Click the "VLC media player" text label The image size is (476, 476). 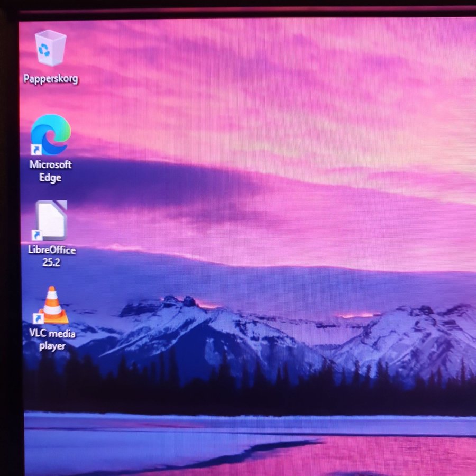pyautogui.click(x=52, y=340)
